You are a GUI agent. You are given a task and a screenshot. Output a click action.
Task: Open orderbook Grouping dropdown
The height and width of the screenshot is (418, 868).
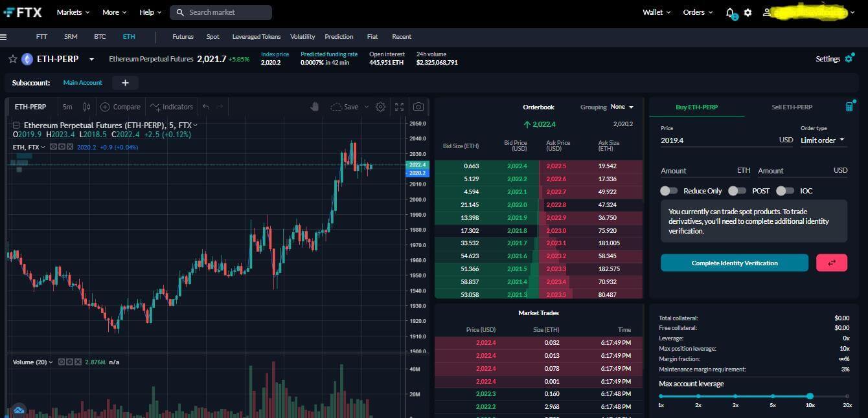(x=622, y=107)
